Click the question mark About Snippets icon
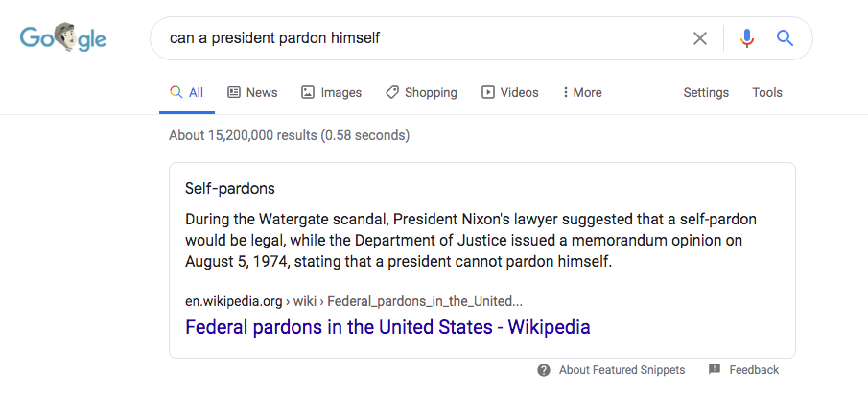868x399 pixels. click(544, 370)
